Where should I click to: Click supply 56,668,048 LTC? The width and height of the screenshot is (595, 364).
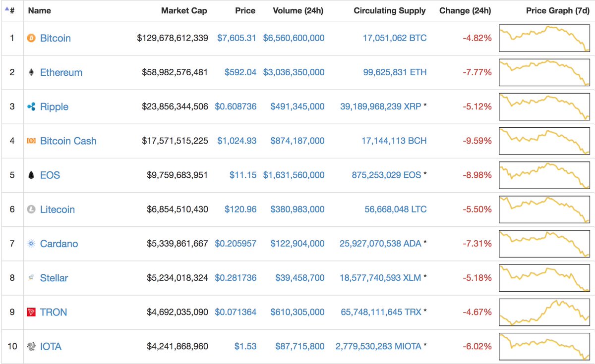click(x=395, y=209)
